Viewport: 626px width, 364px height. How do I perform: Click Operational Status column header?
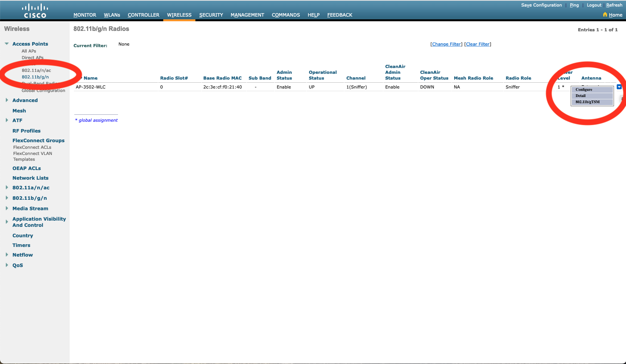(x=323, y=75)
